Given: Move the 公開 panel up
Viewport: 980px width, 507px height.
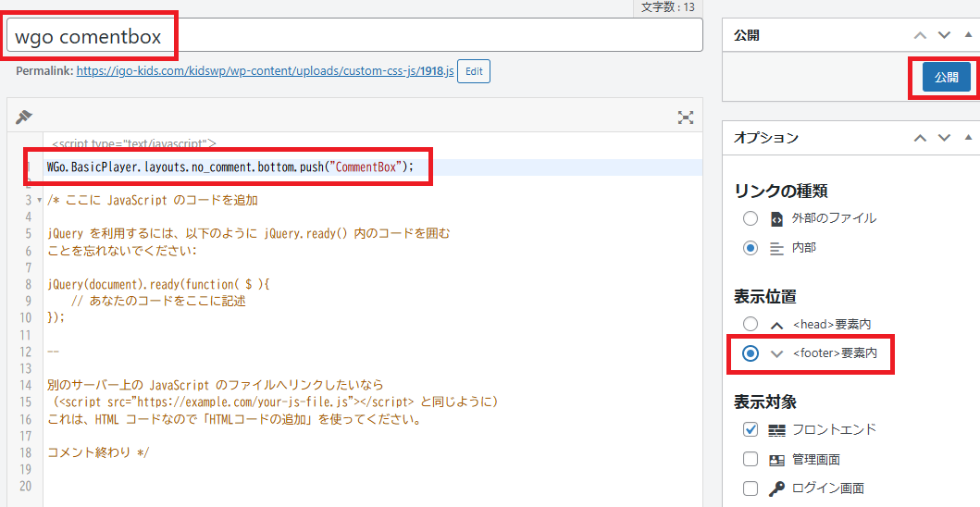Looking at the screenshot, I should pyautogui.click(x=919, y=35).
